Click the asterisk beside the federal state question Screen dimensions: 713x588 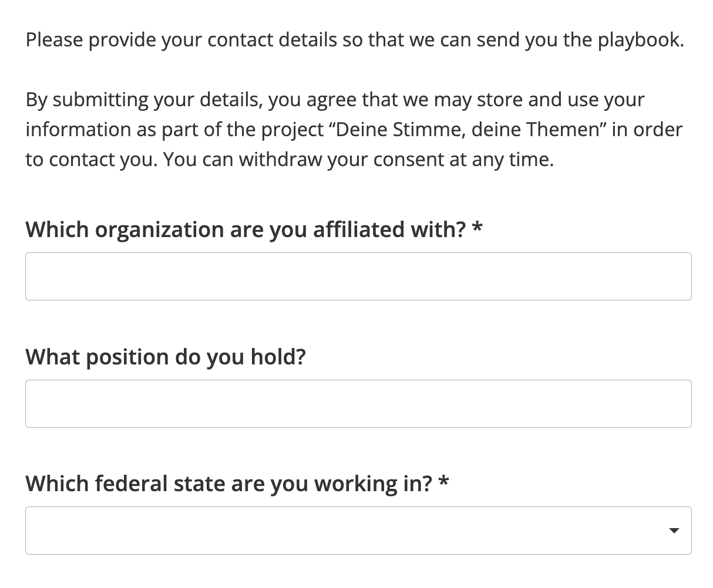click(444, 482)
